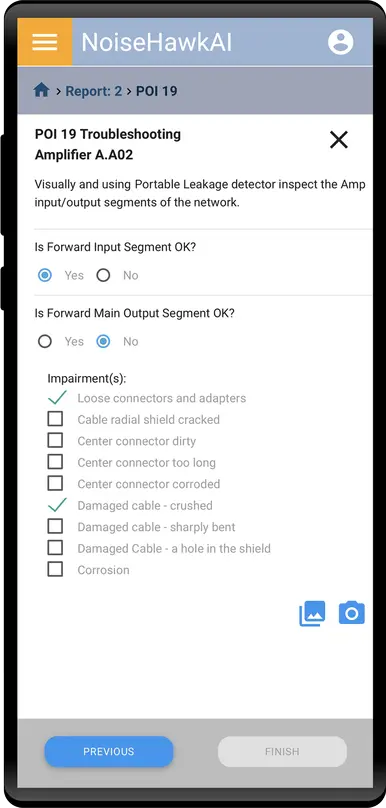386x808 pixels.
Task: Uncheck Loose connectors and adapters
Action: tap(56, 398)
